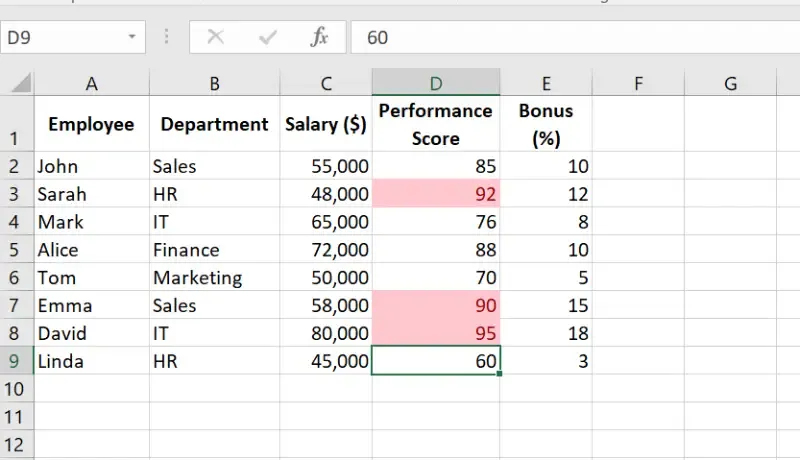Click Emma's bonus cell showing 15
The width and height of the screenshot is (800, 460).
click(546, 305)
